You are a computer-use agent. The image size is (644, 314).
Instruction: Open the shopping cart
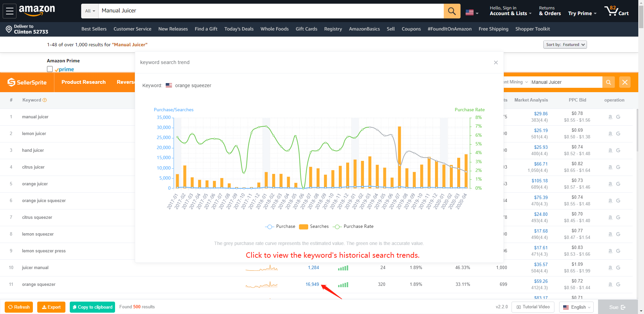point(616,11)
